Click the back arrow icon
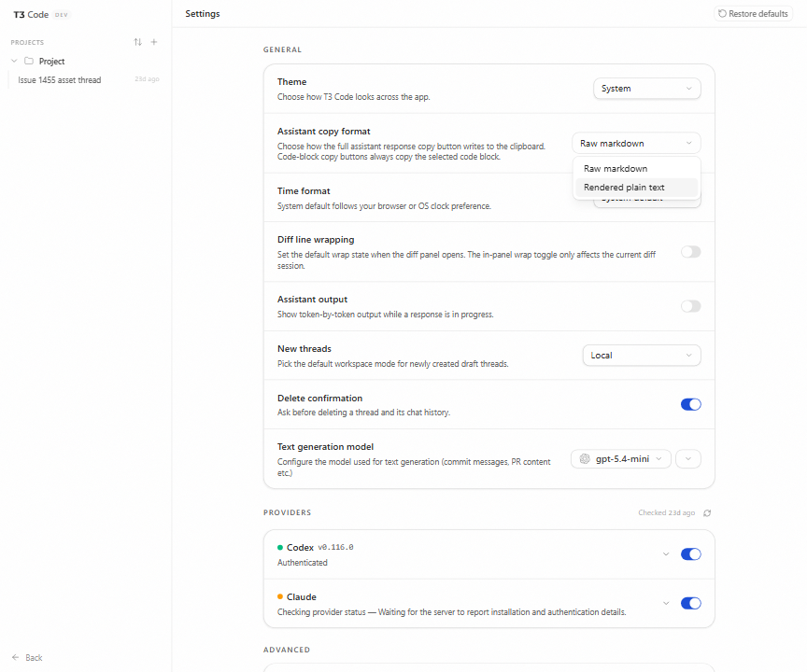This screenshot has width=807, height=672. coord(16,657)
